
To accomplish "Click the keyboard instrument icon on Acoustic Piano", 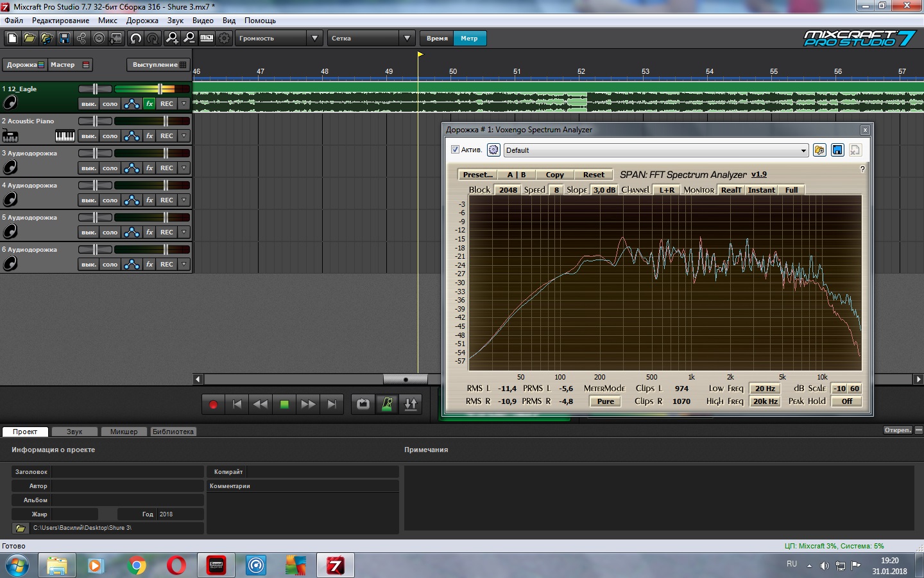I will click(10, 136).
